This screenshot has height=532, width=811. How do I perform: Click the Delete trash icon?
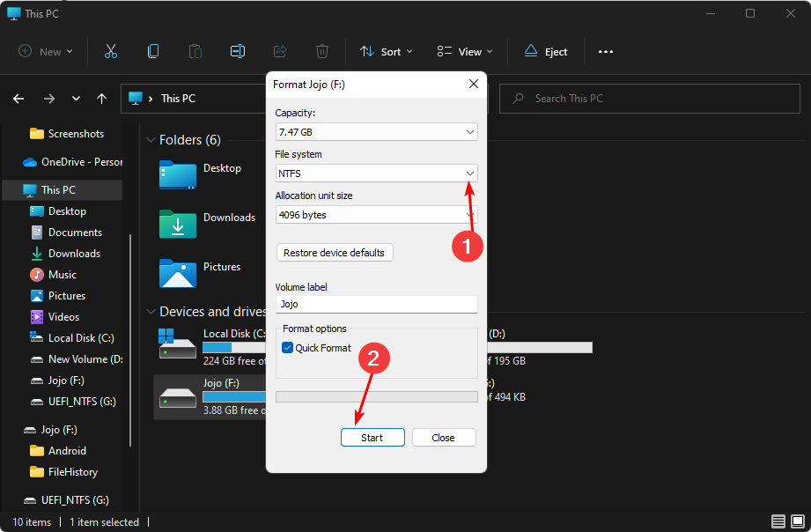[x=321, y=51]
